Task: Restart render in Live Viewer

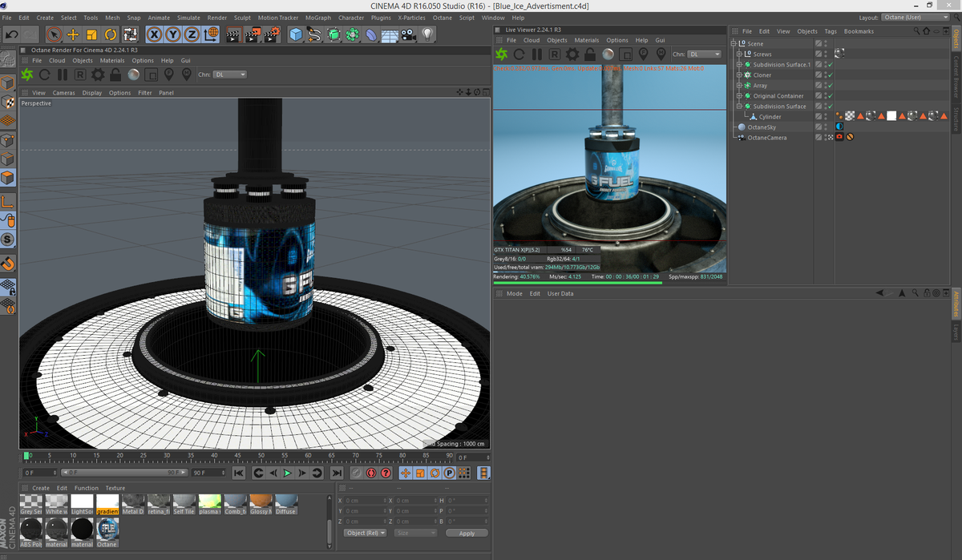Action: coord(519,54)
